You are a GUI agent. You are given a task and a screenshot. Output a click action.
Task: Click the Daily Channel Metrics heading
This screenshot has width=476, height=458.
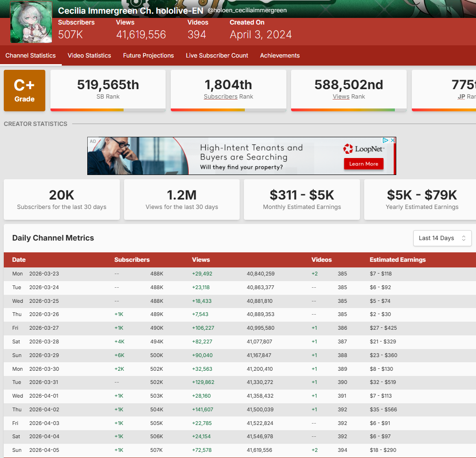pos(53,238)
